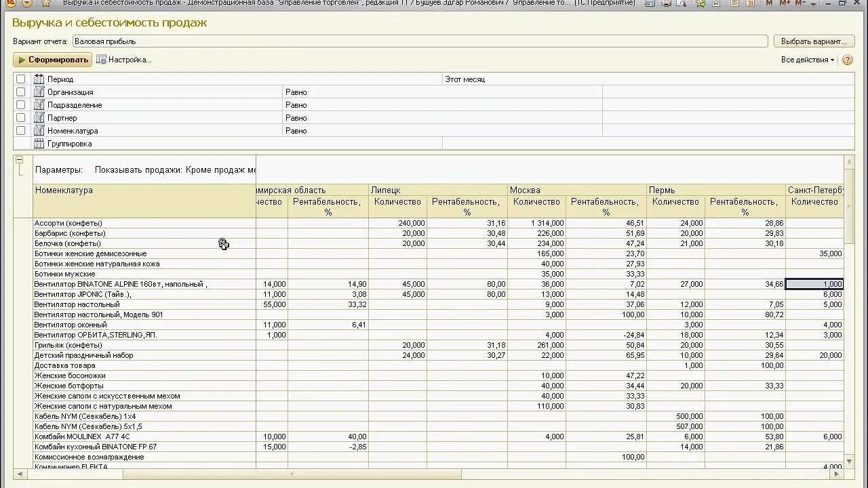This screenshot has width=868, height=488.
Task: Open the 1C main menu round button
Action: [x=10, y=3]
